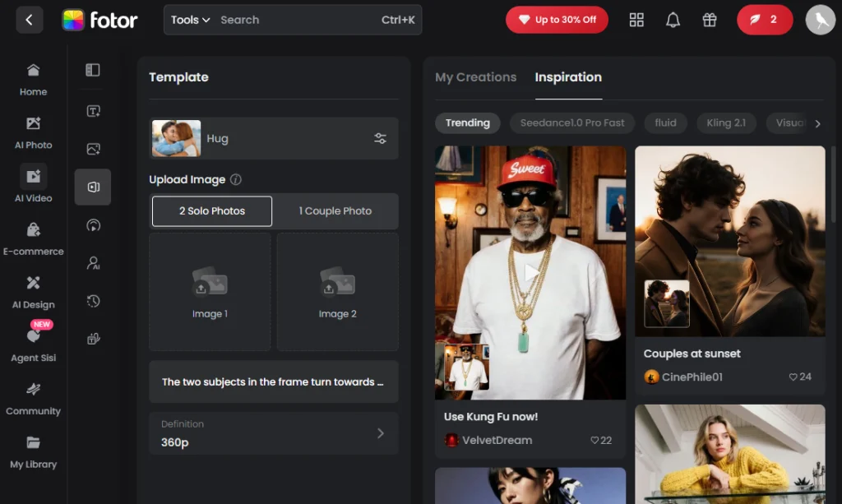Click the Up to 30% Off button

pyautogui.click(x=557, y=19)
